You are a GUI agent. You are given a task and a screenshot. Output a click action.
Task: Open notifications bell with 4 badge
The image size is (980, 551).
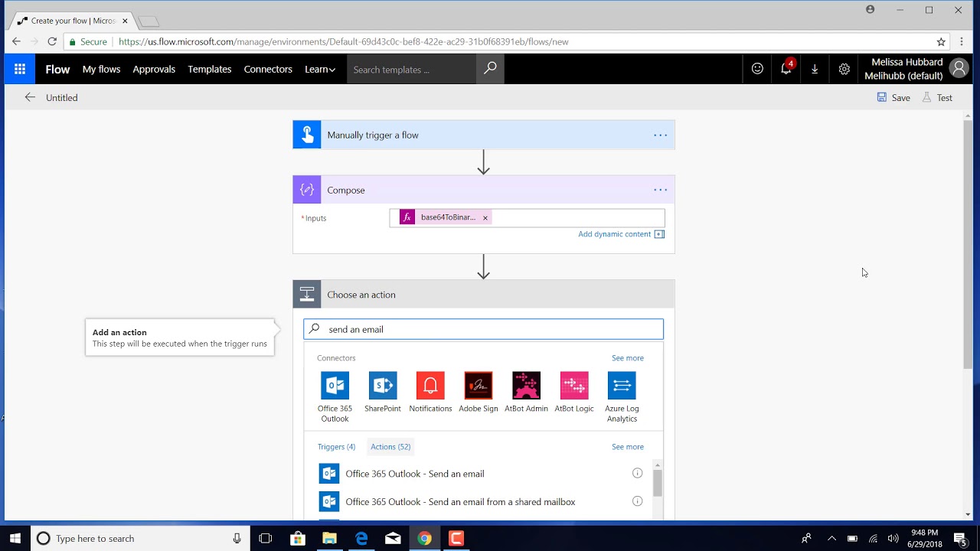[x=786, y=68]
